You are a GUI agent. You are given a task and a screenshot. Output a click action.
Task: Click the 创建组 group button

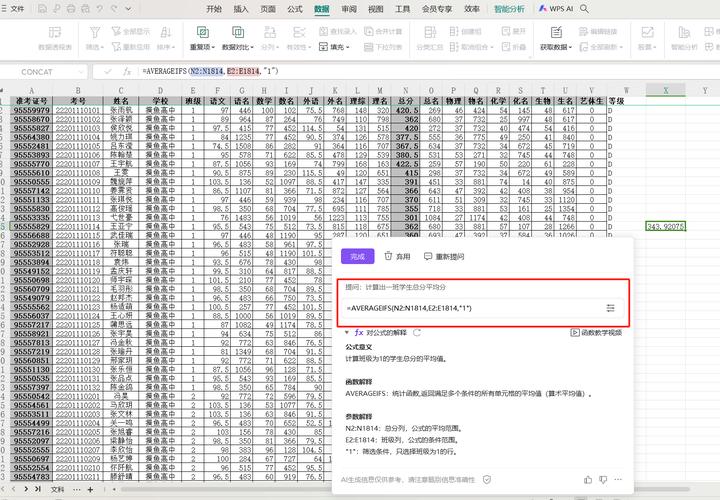[466, 31]
